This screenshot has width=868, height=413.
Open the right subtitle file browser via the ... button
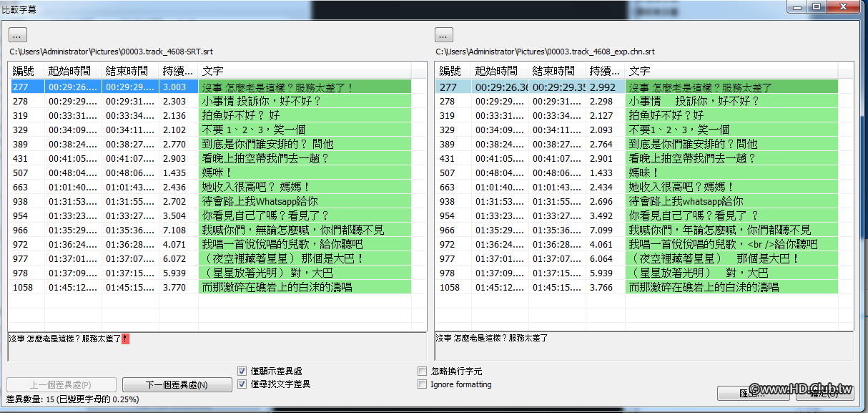[443, 34]
